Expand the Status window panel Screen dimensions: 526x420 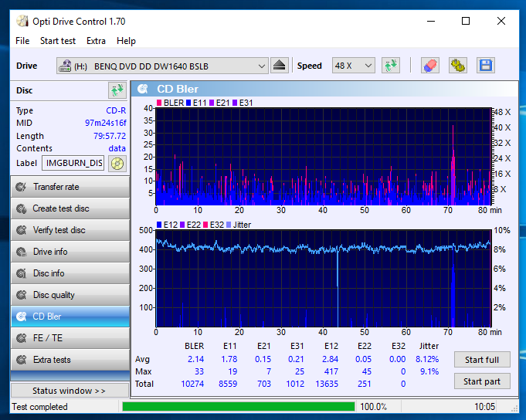pos(70,391)
